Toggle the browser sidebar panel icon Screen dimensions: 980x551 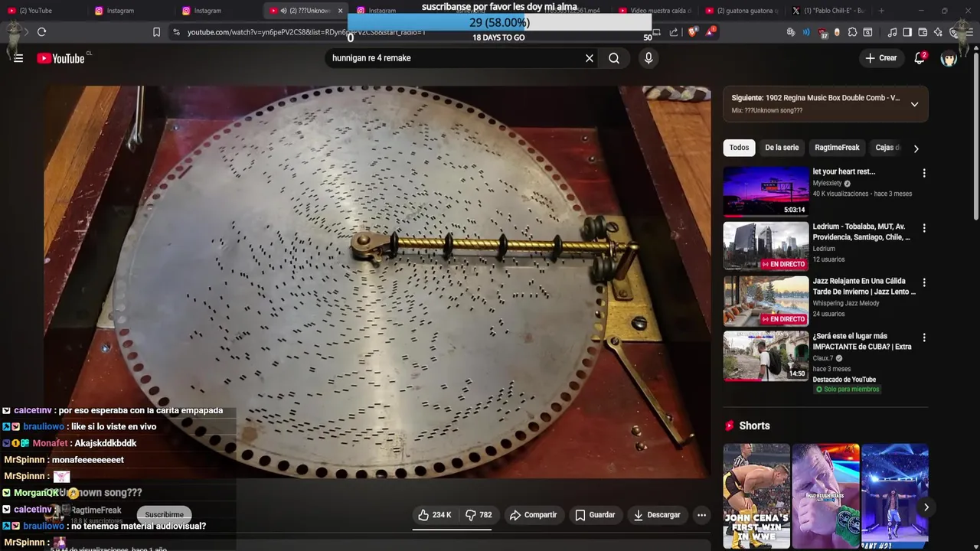pyautogui.click(x=907, y=32)
